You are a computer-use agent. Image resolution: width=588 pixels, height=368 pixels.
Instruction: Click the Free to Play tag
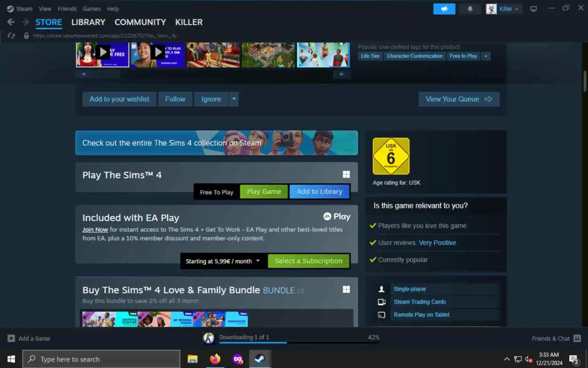click(x=464, y=56)
